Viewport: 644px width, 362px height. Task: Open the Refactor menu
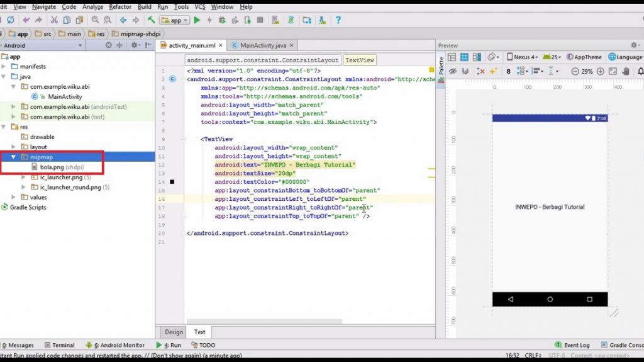120,6
